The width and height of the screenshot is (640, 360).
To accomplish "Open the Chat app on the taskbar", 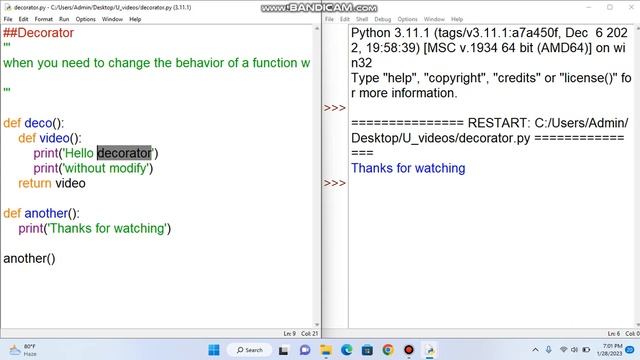I will 304,350.
